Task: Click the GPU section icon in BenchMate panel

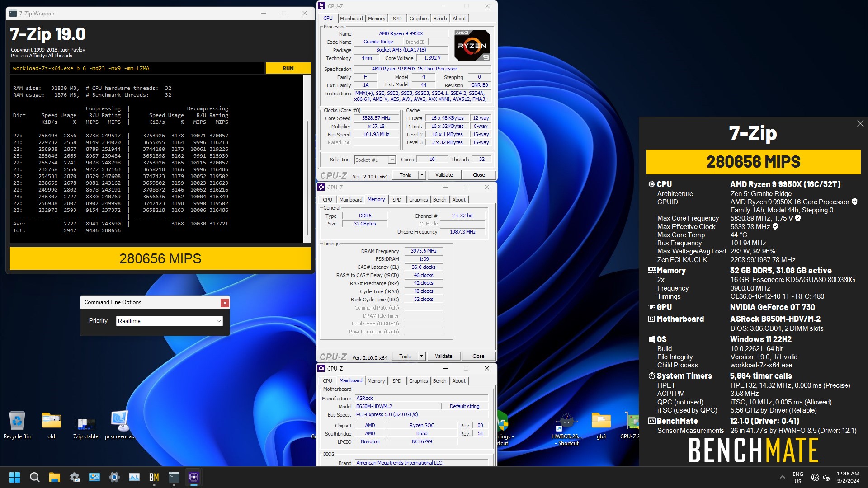Action: (x=651, y=307)
